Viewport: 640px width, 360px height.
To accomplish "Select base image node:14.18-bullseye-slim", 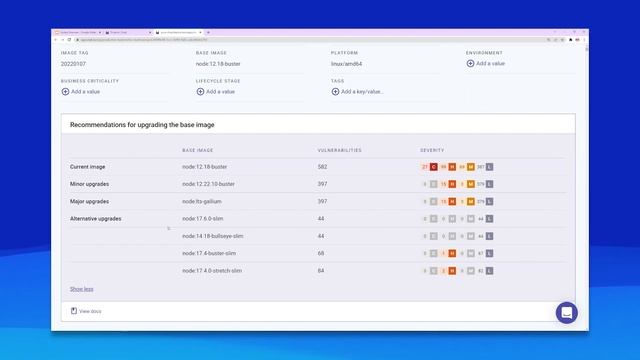I will click(213, 236).
